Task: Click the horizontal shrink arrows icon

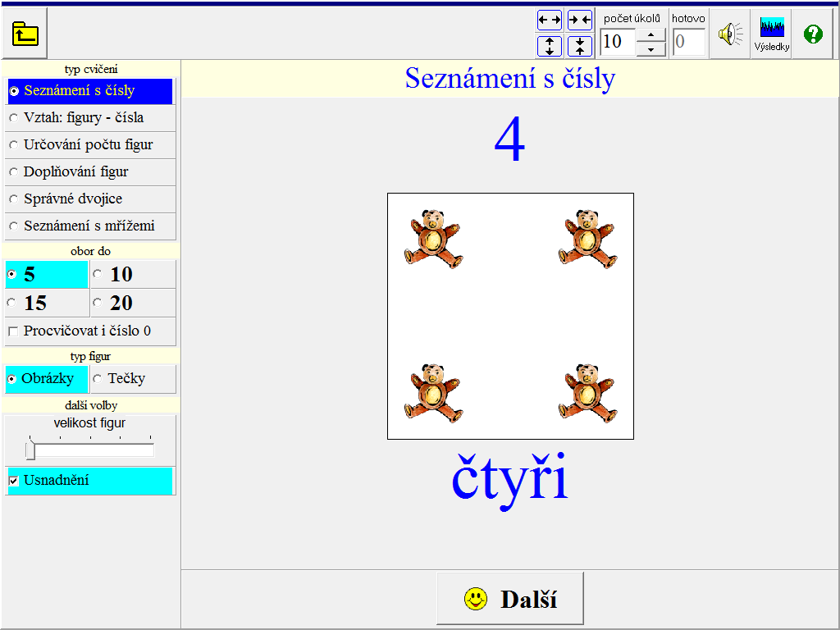Action: (x=580, y=21)
